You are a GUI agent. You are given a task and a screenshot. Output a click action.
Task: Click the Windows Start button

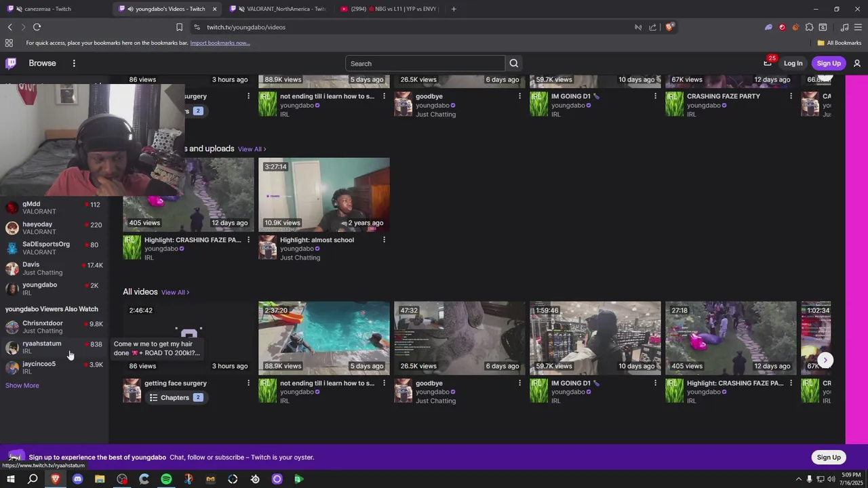tap(10, 479)
